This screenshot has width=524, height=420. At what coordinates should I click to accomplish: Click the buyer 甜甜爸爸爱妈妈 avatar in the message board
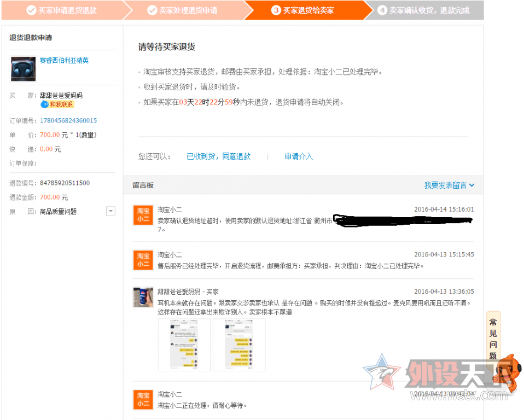tap(143, 297)
